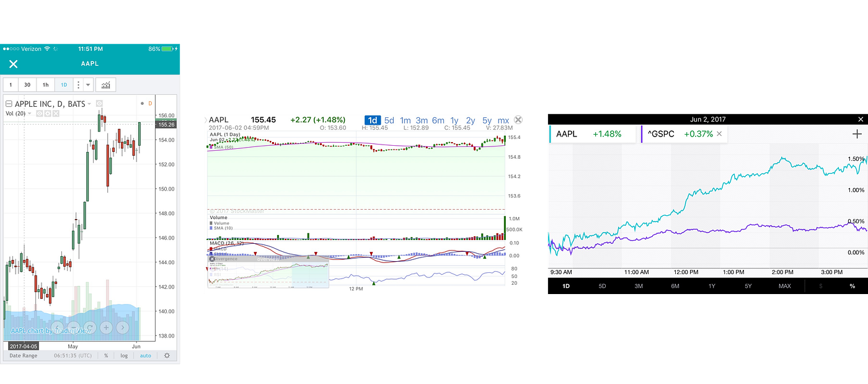Select the 1 minute interval button
868x384 pixels.
pyautogui.click(x=11, y=85)
